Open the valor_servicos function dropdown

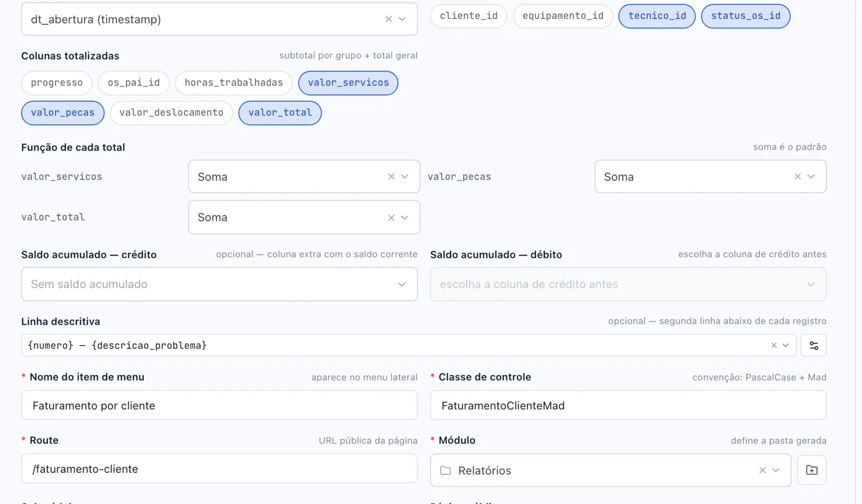(x=405, y=177)
